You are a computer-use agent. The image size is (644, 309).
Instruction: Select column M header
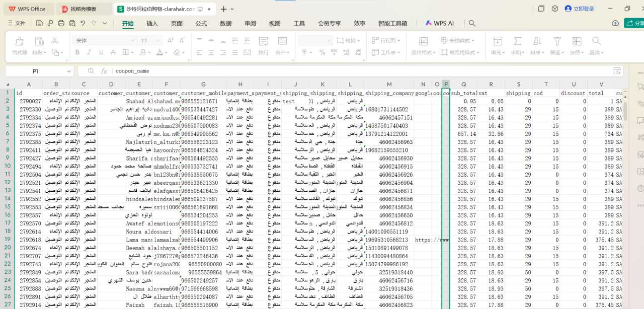(x=389, y=85)
